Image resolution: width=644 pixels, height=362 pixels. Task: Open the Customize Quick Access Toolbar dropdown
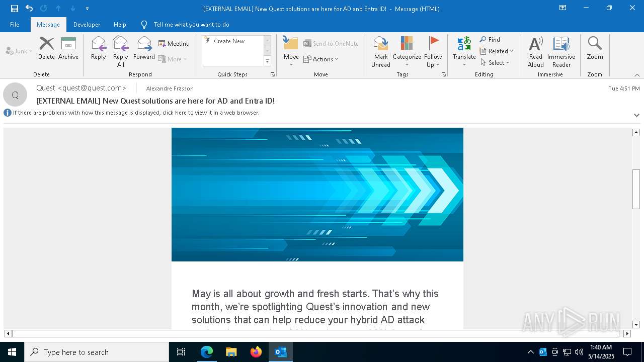click(87, 9)
